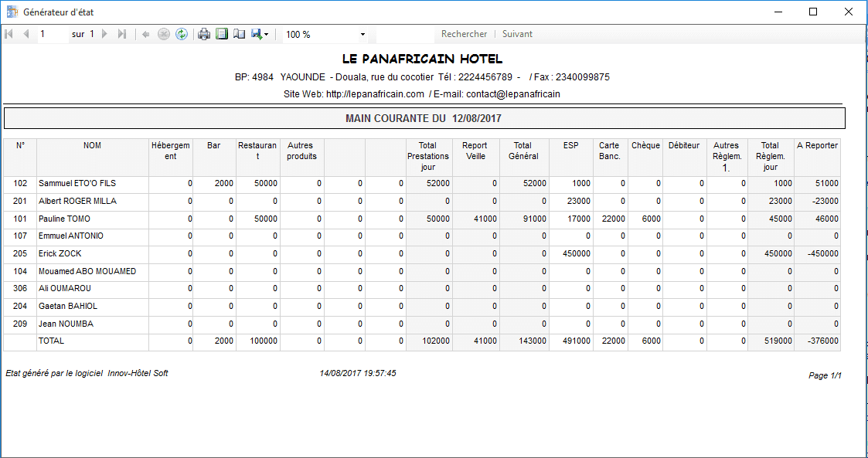This screenshot has width=868, height=458.
Task: Click the Pauline TOMO name cell
Action: (x=93, y=219)
